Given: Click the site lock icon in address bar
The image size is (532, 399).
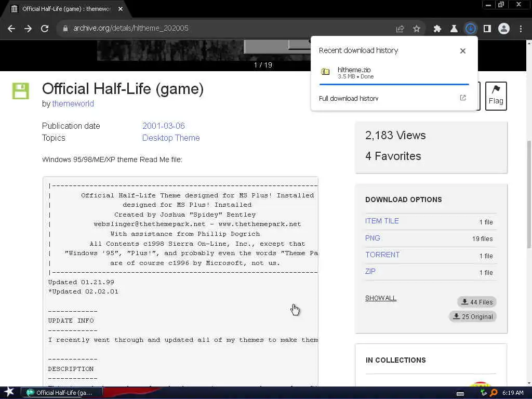Looking at the screenshot, I should coord(65,29).
